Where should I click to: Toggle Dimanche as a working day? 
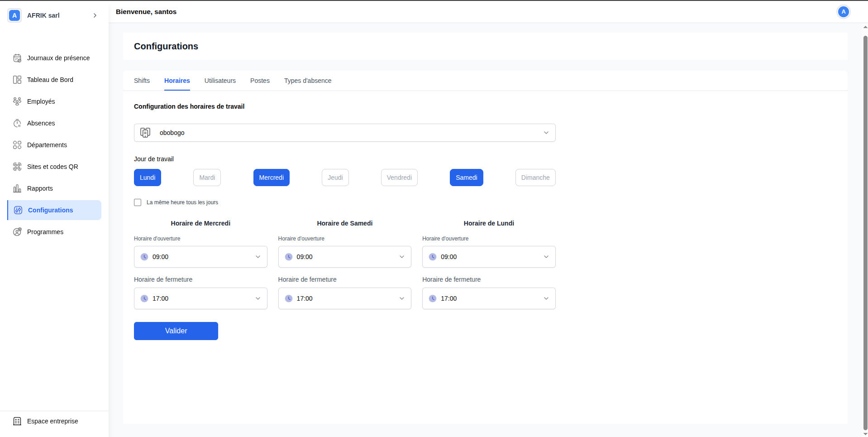tap(535, 178)
